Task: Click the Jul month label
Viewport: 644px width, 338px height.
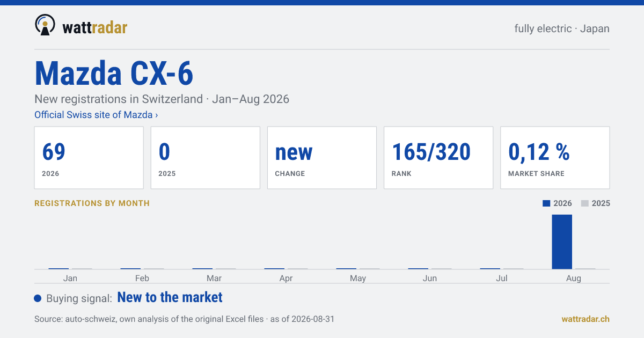Action: 502,278
